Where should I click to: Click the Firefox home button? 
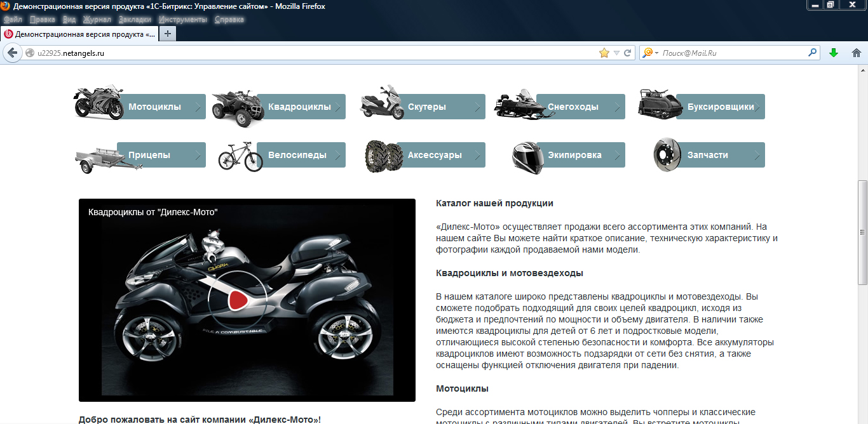tap(856, 53)
